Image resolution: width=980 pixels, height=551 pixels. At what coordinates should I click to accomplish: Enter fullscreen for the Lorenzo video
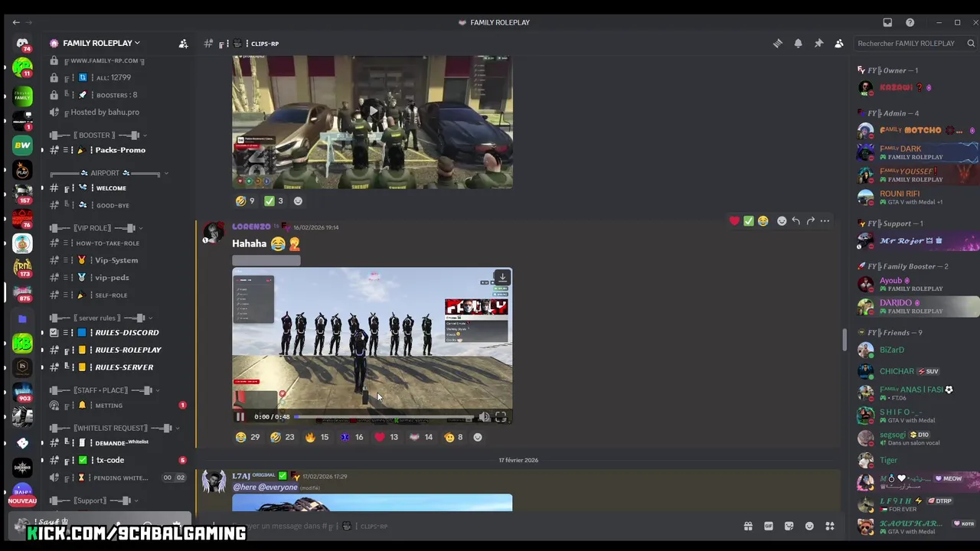pos(501,417)
